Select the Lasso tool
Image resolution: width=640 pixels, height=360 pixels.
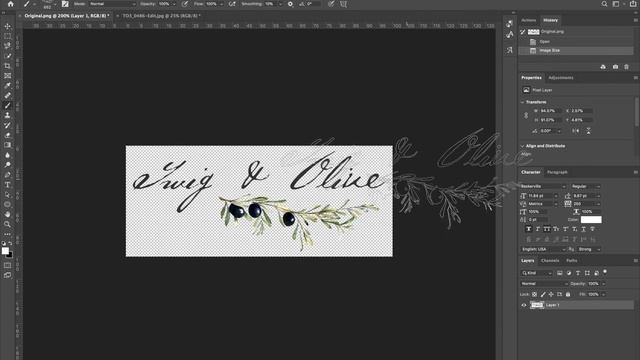[7, 46]
